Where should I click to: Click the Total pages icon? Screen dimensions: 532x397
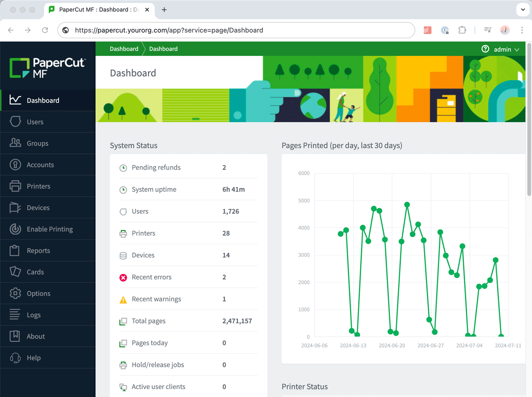(x=123, y=321)
